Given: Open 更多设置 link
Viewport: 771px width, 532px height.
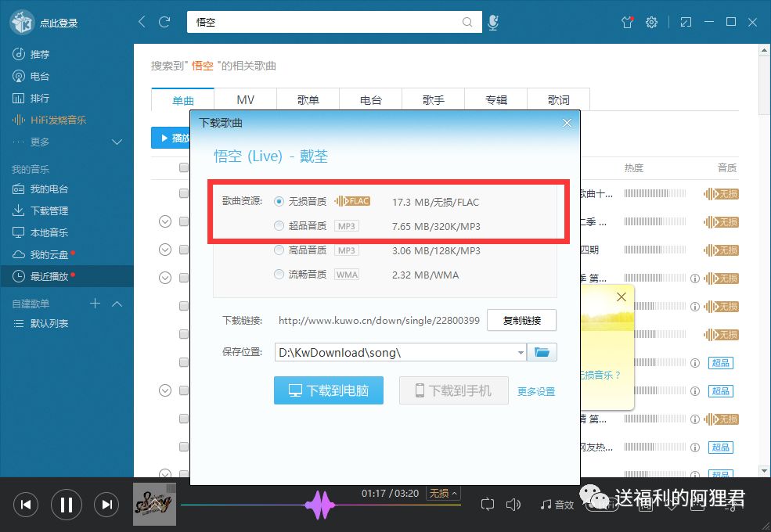Looking at the screenshot, I should (536, 391).
